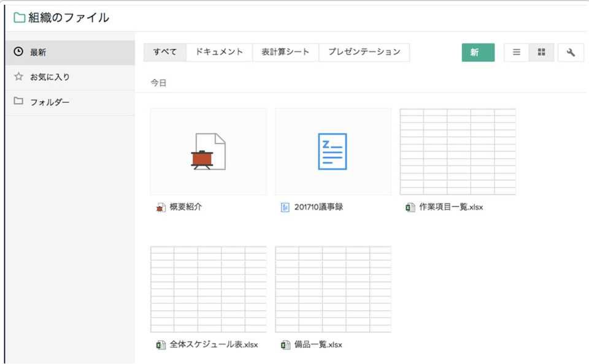
Task: Click the document icon beside 201710議事録
Action: coord(285,207)
